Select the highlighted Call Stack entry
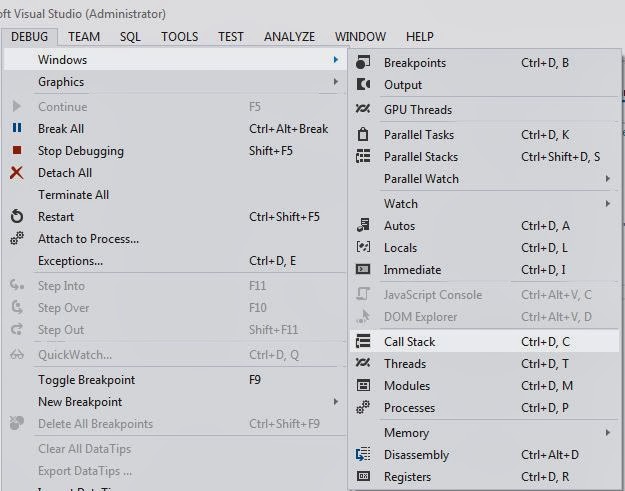The width and height of the screenshot is (625, 491). pos(484,341)
